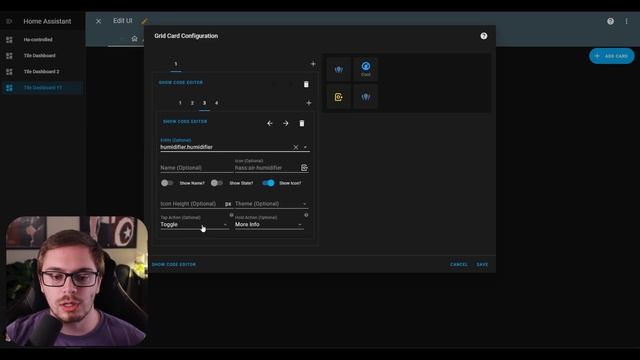The height and width of the screenshot is (360, 640).
Task: Open Tile Dashboard 2 in the sidebar
Action: click(42, 72)
